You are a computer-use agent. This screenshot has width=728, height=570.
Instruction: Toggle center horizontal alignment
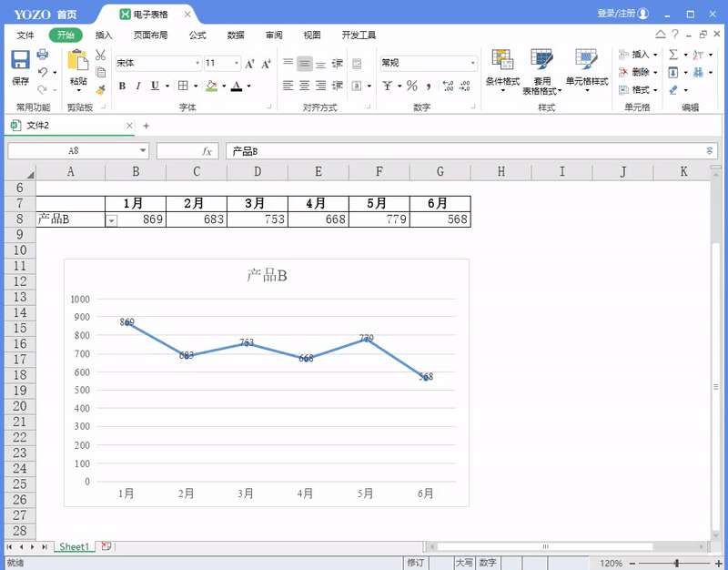(x=305, y=86)
